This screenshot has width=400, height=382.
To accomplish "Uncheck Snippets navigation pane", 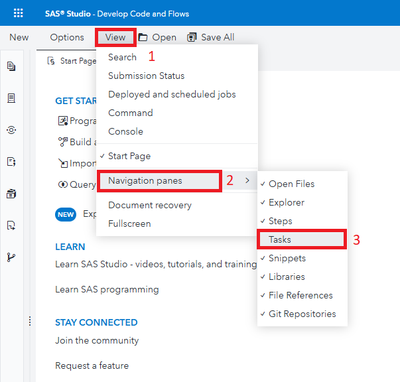I will (302, 258).
